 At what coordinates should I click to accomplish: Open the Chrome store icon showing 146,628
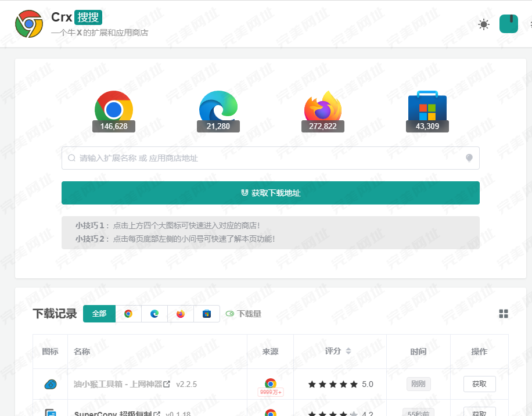114,110
